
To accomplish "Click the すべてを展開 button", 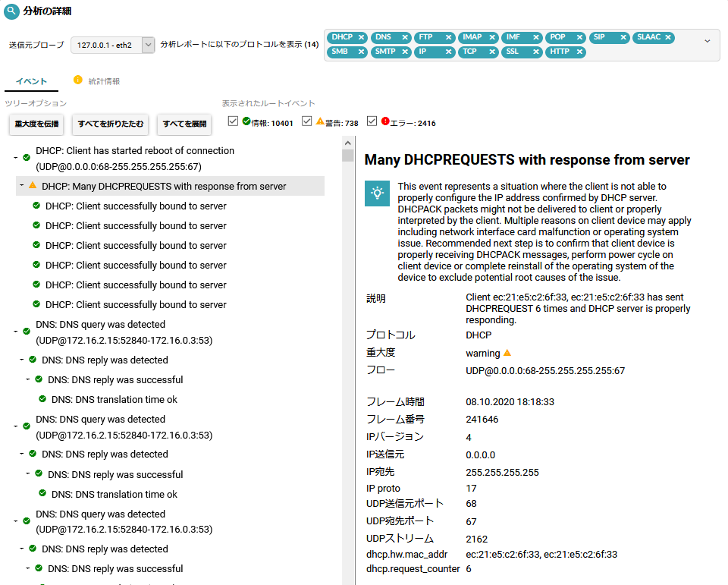I will point(184,124).
